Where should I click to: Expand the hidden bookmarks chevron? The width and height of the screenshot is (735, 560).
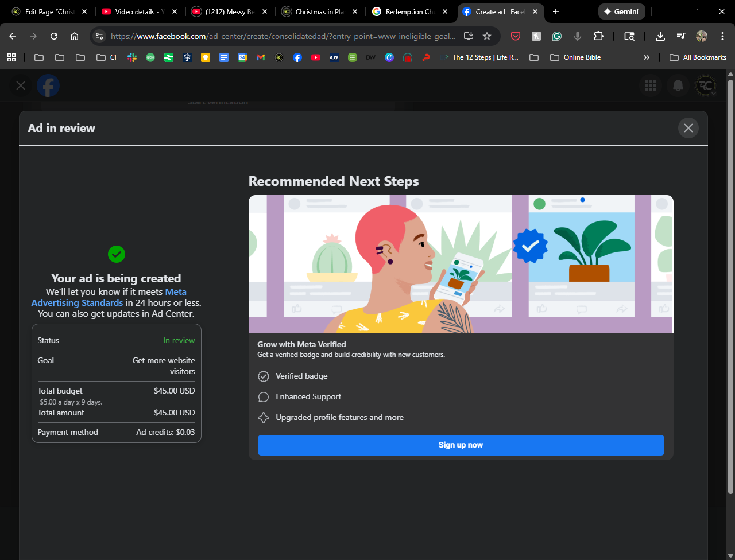pyautogui.click(x=646, y=57)
